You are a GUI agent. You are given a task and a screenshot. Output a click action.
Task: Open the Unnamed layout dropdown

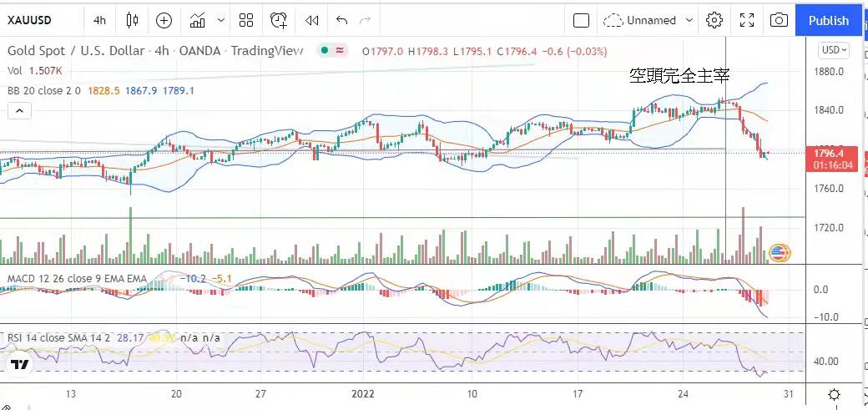coord(648,20)
